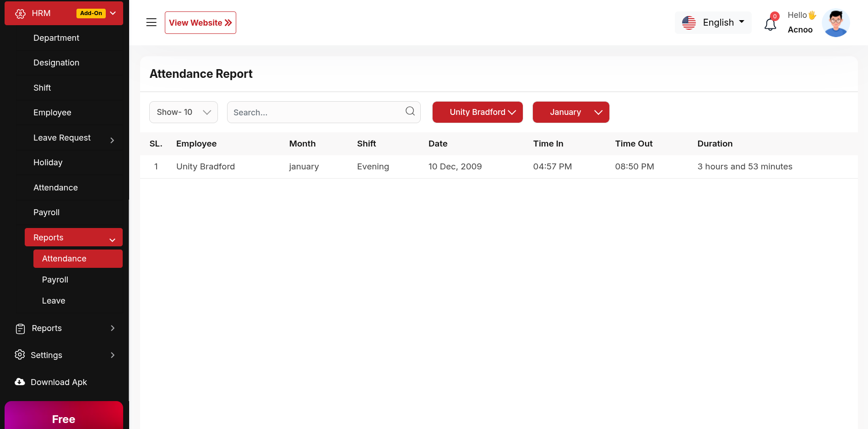Focus the Search text field

point(316,112)
